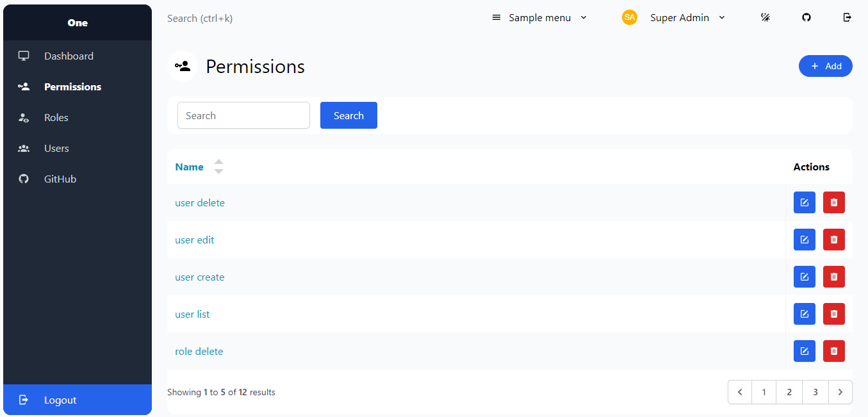868x417 pixels.
Task: Delete the 'user delete' permission
Action: point(834,202)
